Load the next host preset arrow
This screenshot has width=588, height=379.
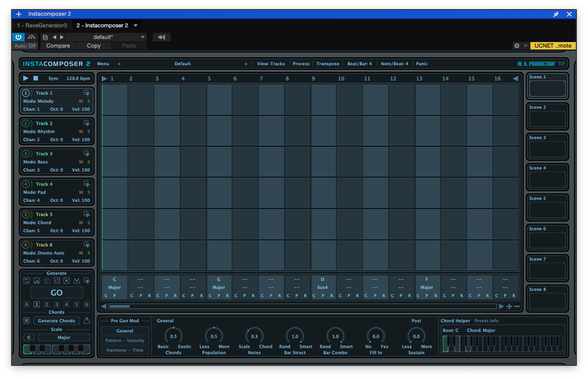pos(62,37)
